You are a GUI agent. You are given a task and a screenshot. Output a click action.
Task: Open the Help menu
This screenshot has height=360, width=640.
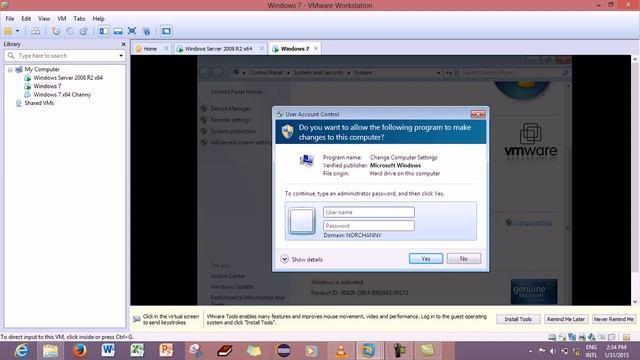98,19
